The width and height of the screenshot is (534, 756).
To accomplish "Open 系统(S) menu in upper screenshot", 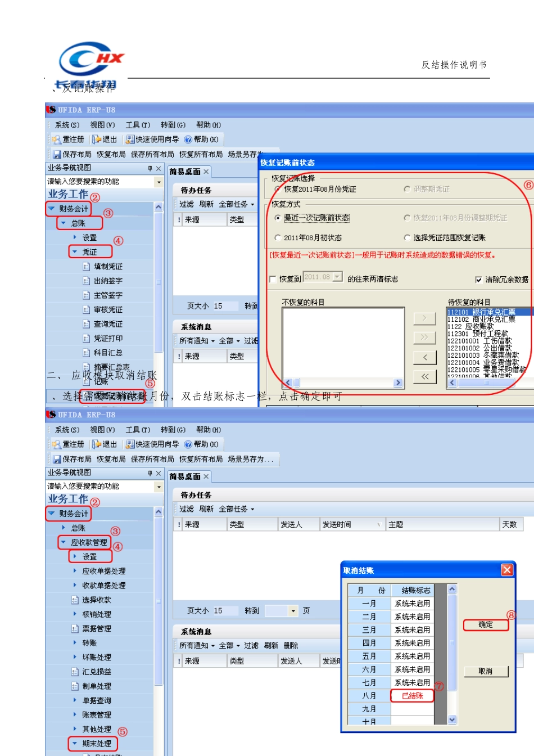I will click(x=67, y=125).
